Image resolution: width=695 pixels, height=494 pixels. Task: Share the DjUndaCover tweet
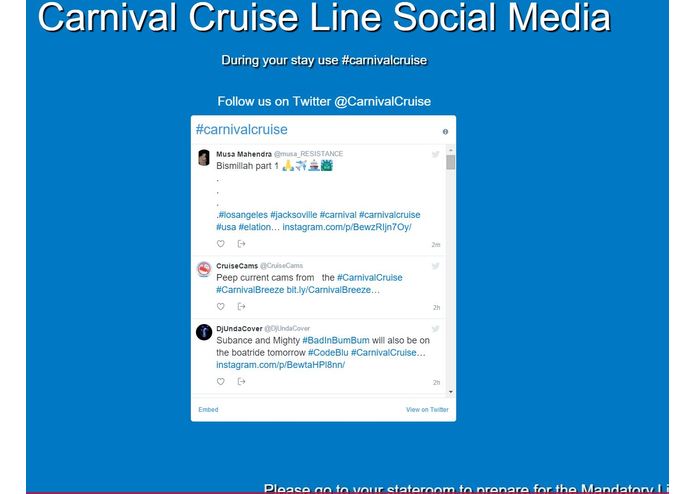241,381
